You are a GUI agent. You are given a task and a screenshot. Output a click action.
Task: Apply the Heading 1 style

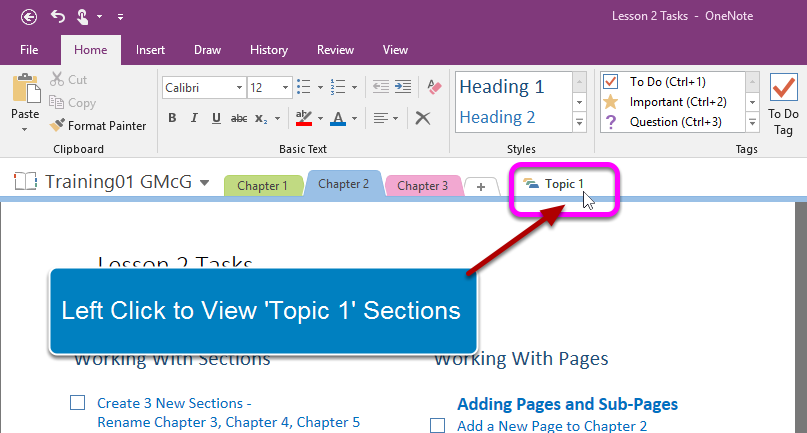pyautogui.click(x=502, y=86)
